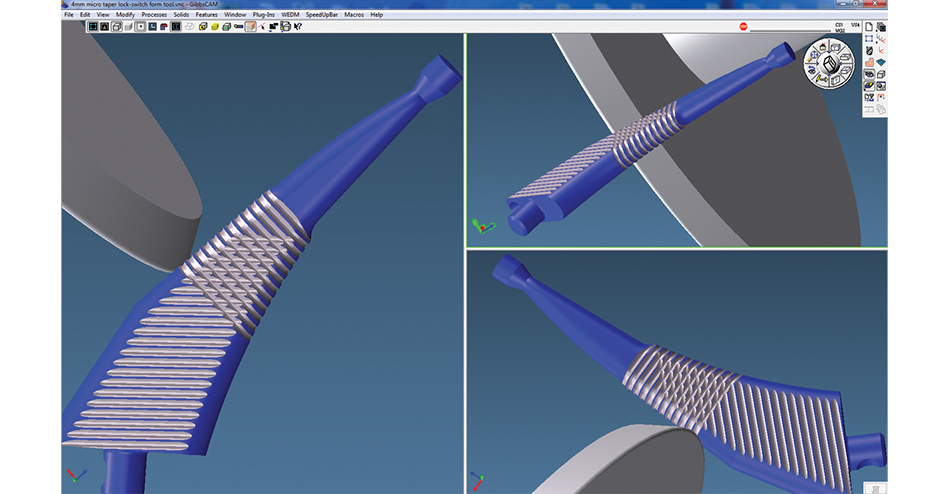Open the Solids menu
The image size is (949, 494).
[182, 15]
